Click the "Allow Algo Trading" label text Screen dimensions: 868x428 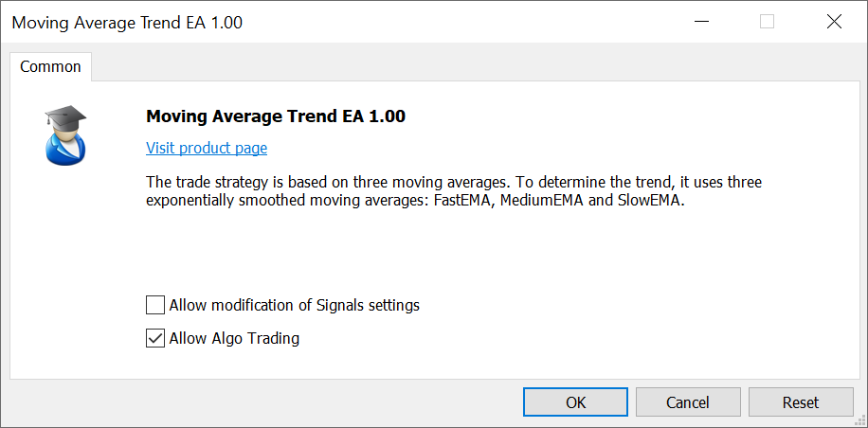click(x=234, y=338)
